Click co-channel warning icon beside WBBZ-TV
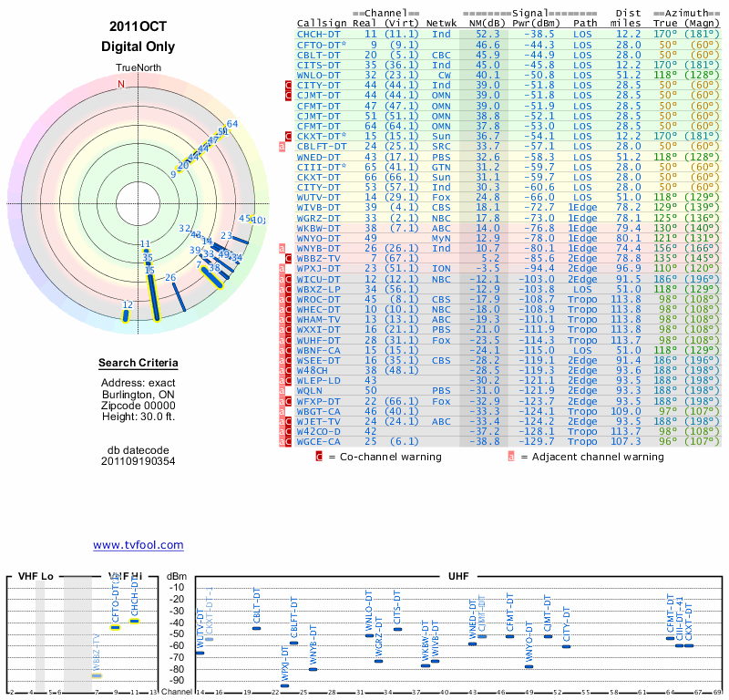This screenshot has height=700, width=729. tap(289, 259)
